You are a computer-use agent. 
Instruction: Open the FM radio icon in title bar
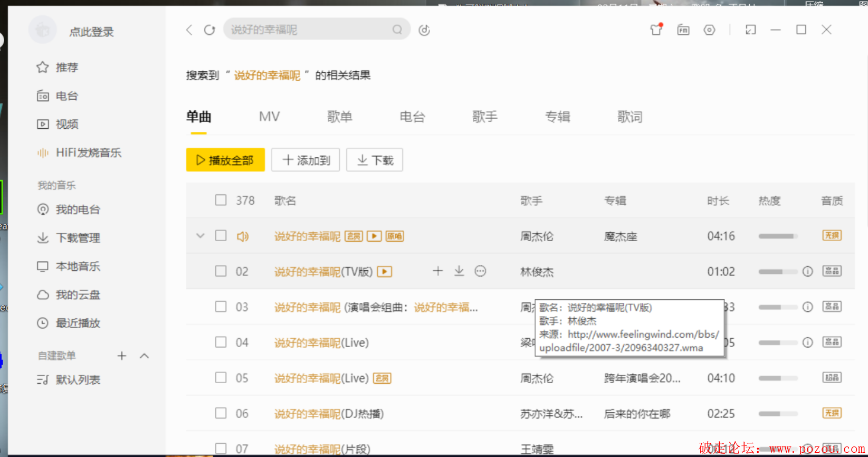(x=683, y=30)
